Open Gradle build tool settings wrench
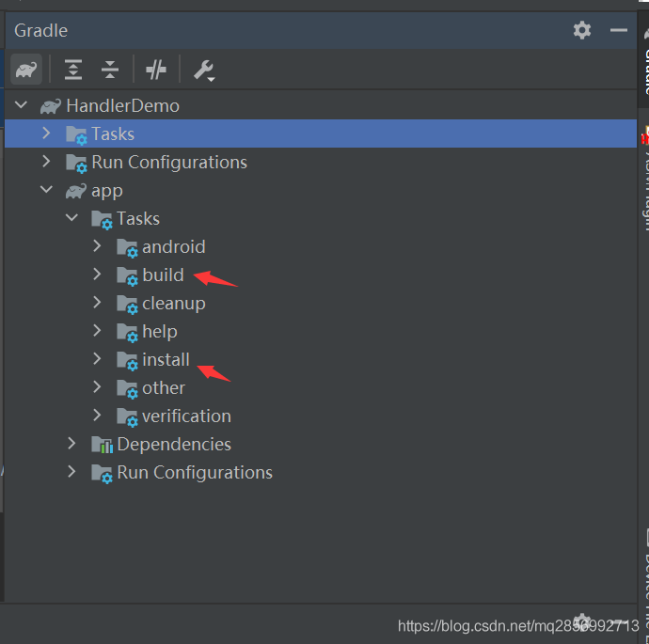 203,70
